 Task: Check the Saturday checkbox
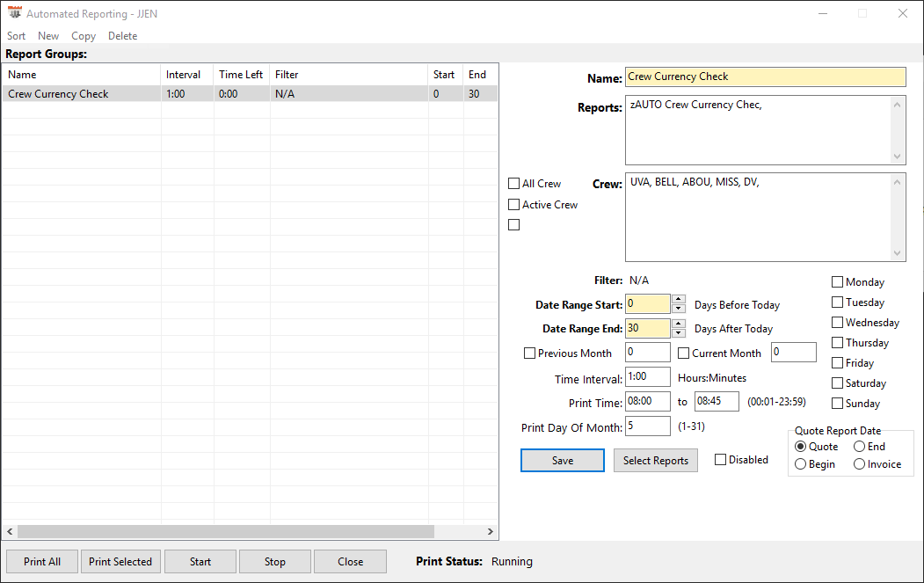(x=837, y=383)
